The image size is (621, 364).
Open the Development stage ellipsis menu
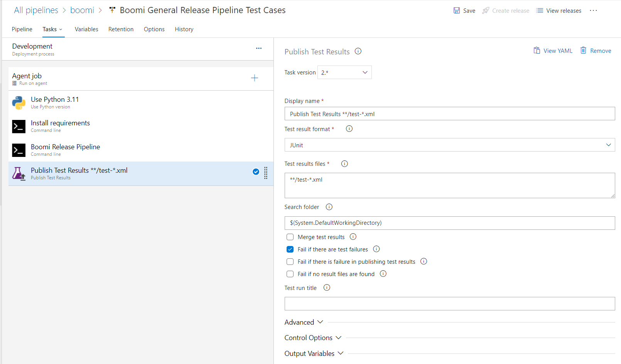coord(259,49)
